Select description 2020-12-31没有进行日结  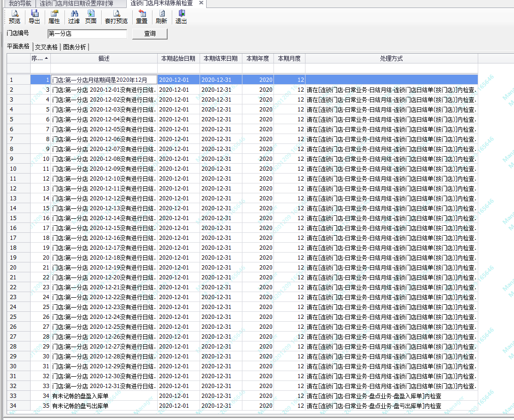click(x=104, y=386)
